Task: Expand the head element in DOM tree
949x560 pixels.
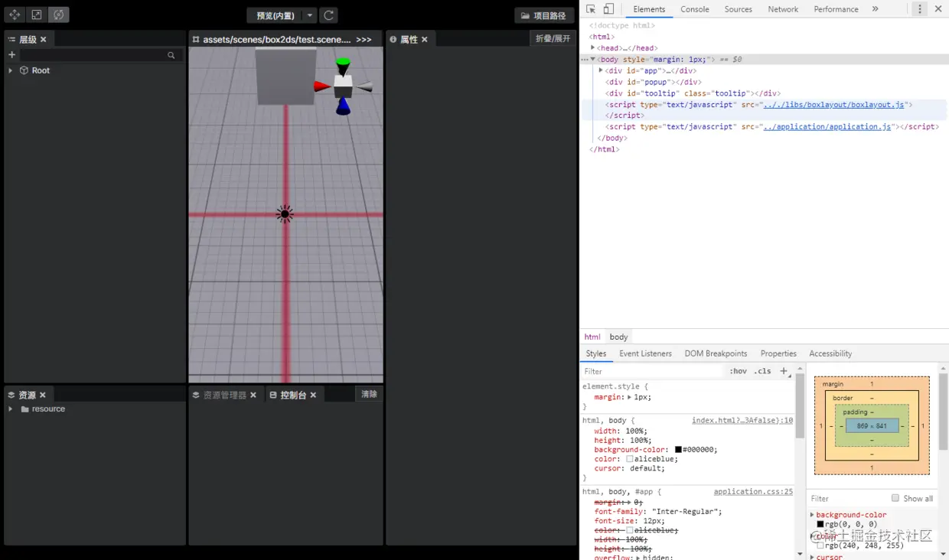Action: point(593,48)
